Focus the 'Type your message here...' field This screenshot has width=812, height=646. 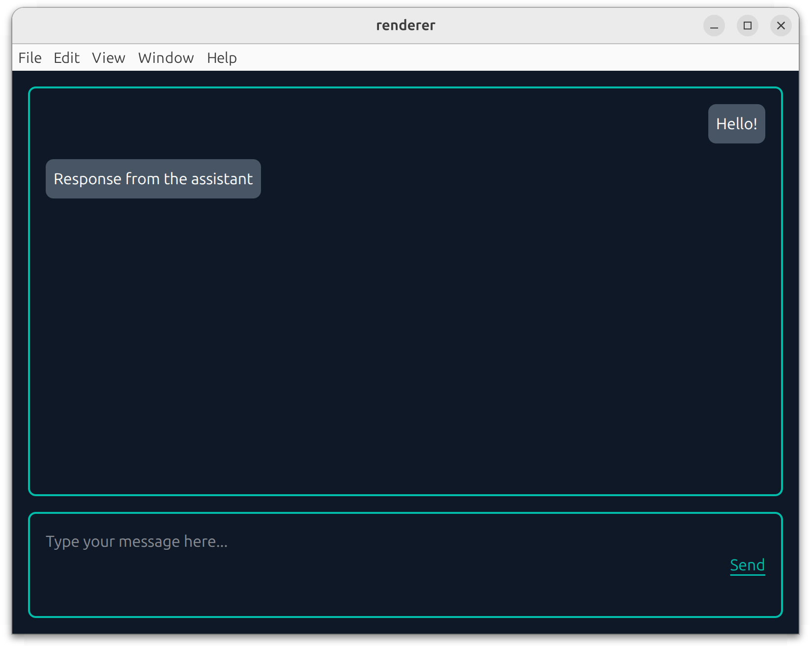pos(344,541)
